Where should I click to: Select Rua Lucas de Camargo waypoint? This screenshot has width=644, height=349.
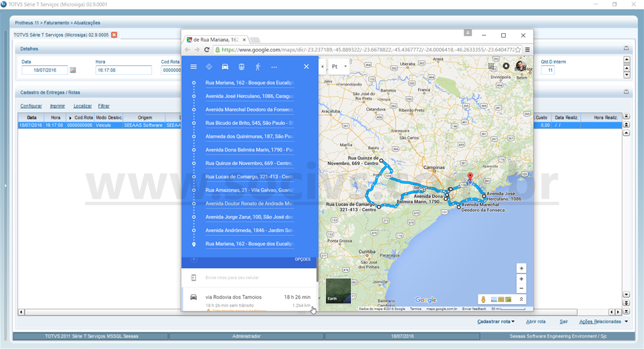[x=250, y=177]
